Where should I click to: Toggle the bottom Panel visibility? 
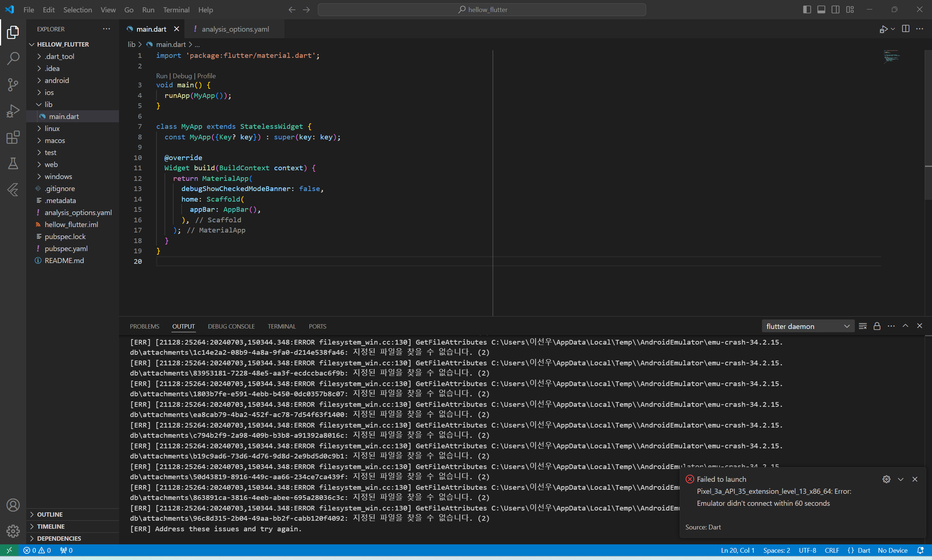point(821,9)
